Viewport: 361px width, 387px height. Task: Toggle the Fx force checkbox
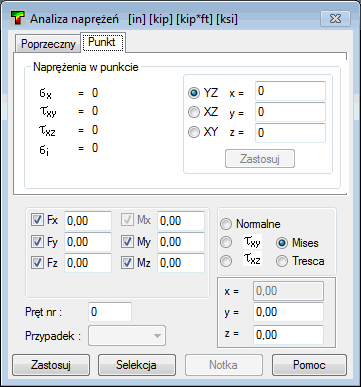point(37,220)
